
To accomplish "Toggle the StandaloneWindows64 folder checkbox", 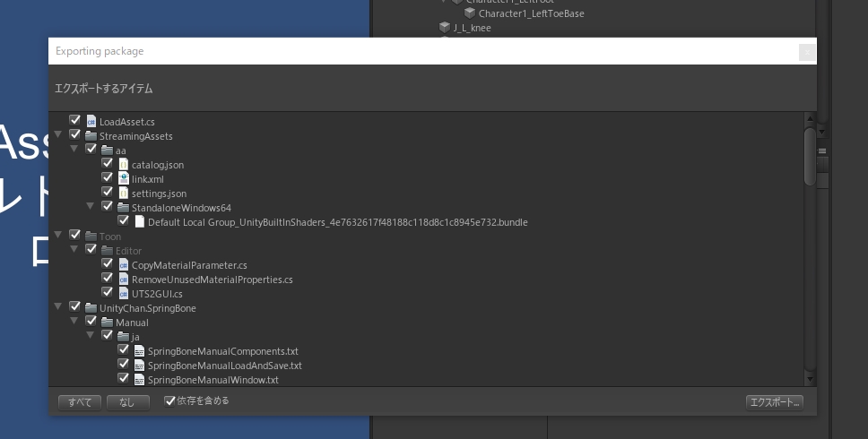I will coord(108,206).
